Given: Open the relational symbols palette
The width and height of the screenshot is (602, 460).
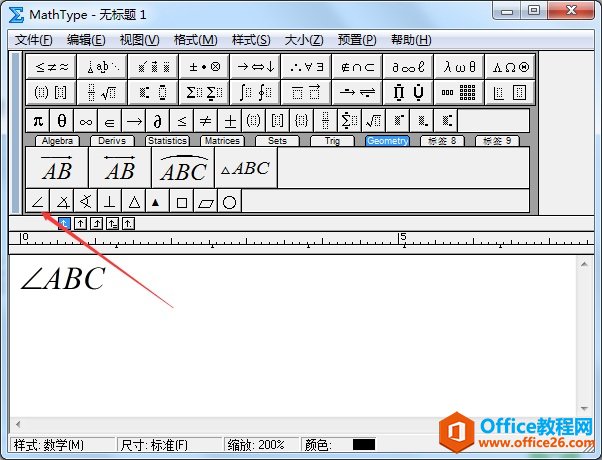Looking at the screenshot, I should [x=51, y=67].
